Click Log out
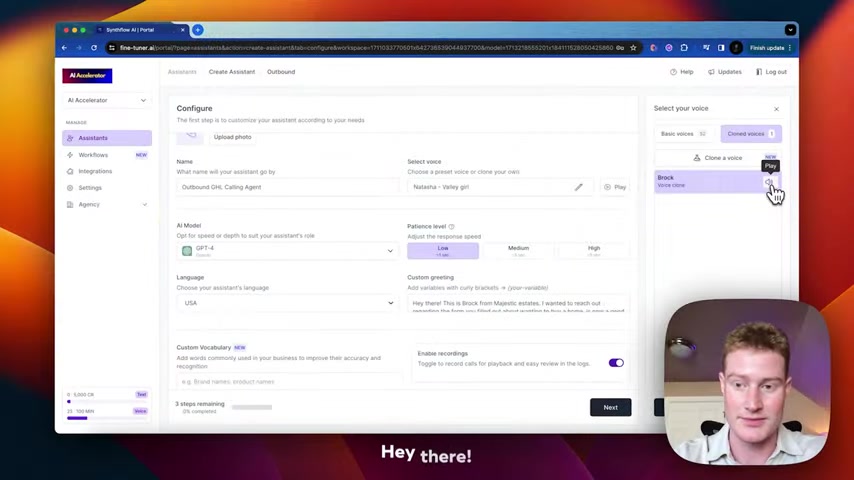 (771, 72)
